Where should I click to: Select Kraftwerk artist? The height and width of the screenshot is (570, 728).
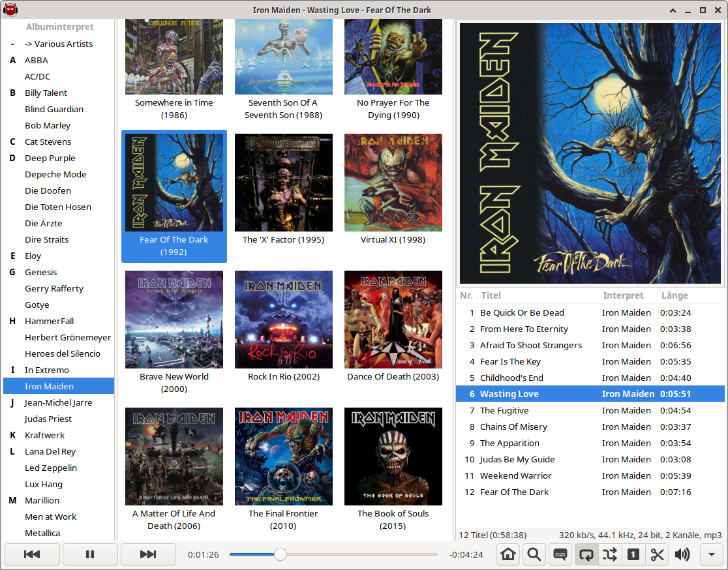click(59, 436)
